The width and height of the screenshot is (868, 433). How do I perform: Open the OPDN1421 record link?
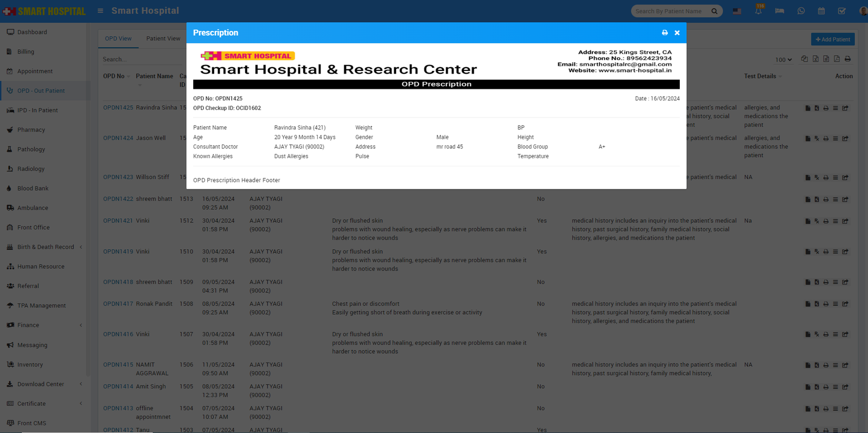point(118,221)
